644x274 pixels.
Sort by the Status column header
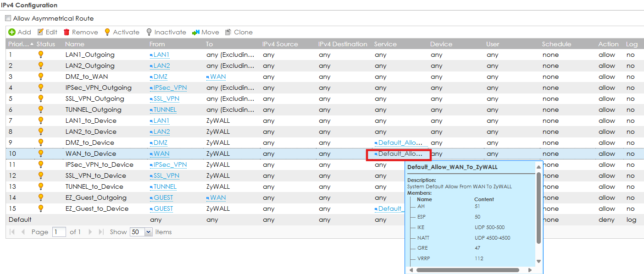(x=46, y=44)
